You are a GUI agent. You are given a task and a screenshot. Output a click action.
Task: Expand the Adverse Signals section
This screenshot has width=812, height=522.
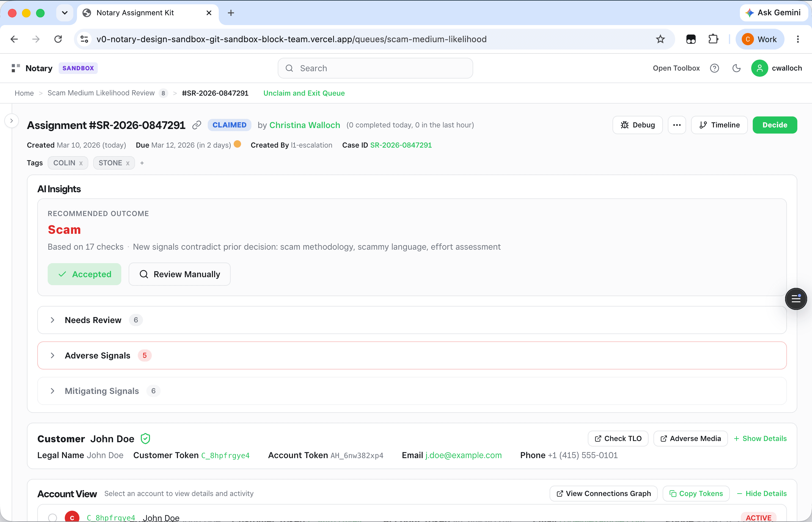(x=411, y=355)
